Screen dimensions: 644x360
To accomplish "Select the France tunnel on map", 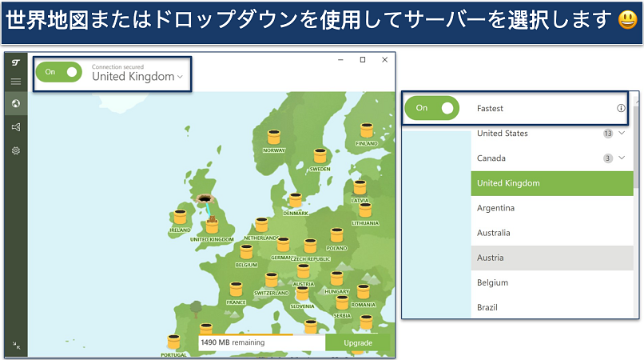I will (236, 290).
